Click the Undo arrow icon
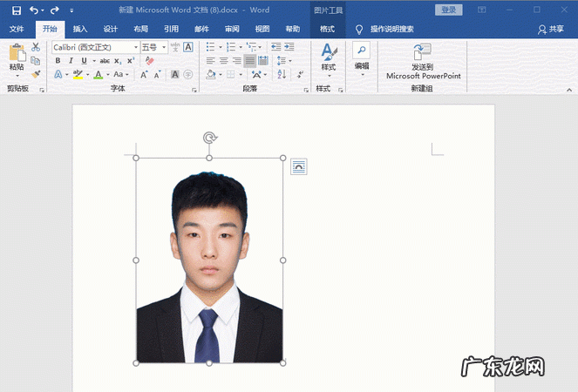This screenshot has height=392, width=578. coord(34,10)
